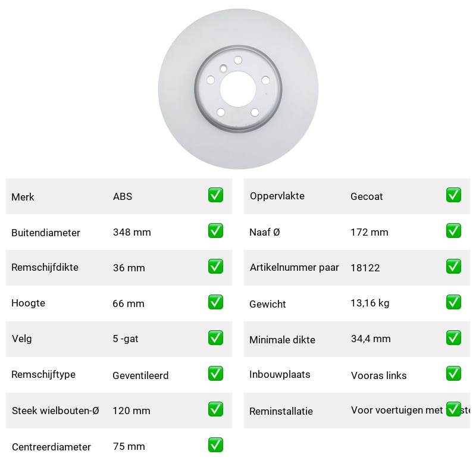Click the Artikelnummer paar value 18122

(x=365, y=268)
